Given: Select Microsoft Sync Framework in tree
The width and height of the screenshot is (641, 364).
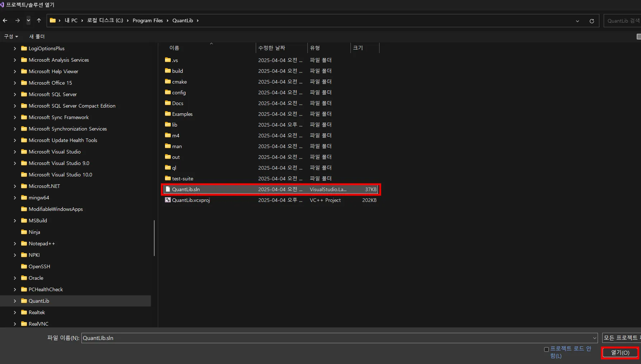Looking at the screenshot, I should (58, 117).
